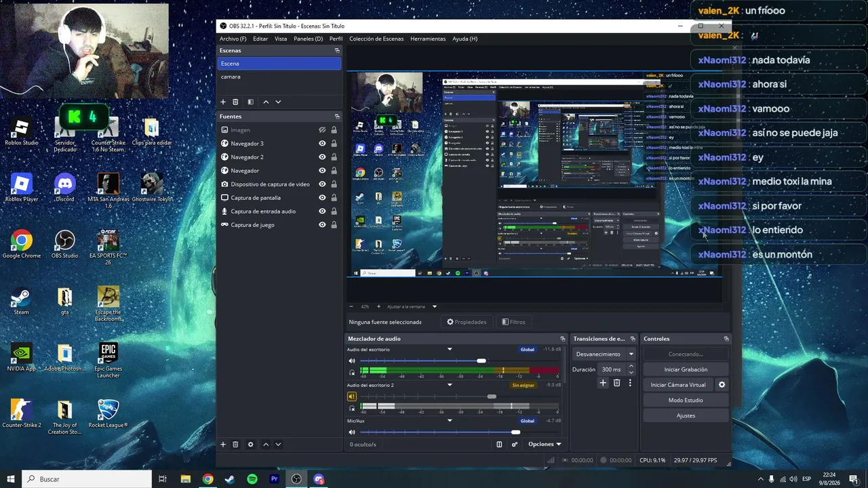Add a scene transition with plus icon

tap(603, 383)
